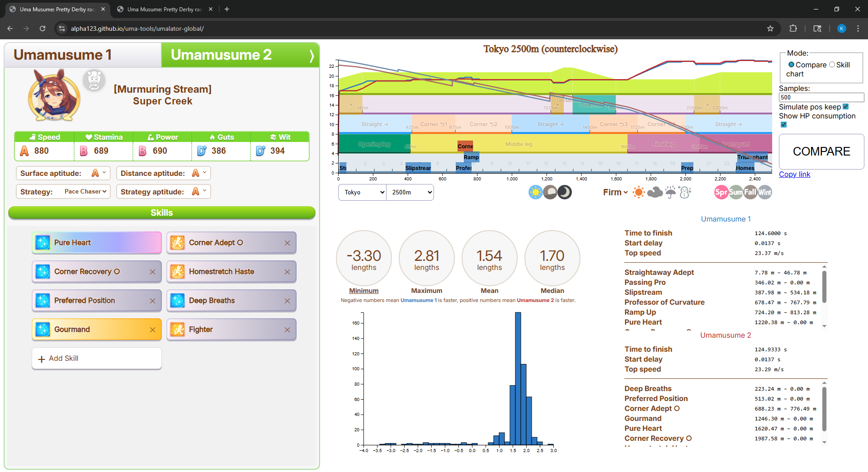Viewport: 868px width, 472px height.
Task: Click the Homestretch Haste skill icon
Action: 177,272
